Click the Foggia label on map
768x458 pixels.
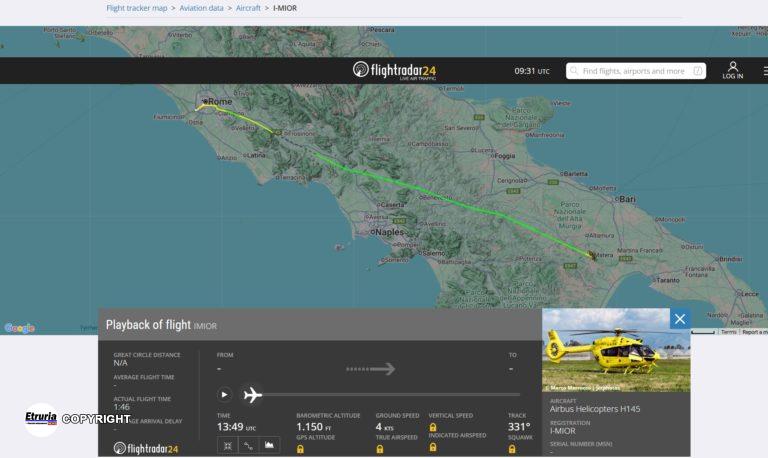504,156
